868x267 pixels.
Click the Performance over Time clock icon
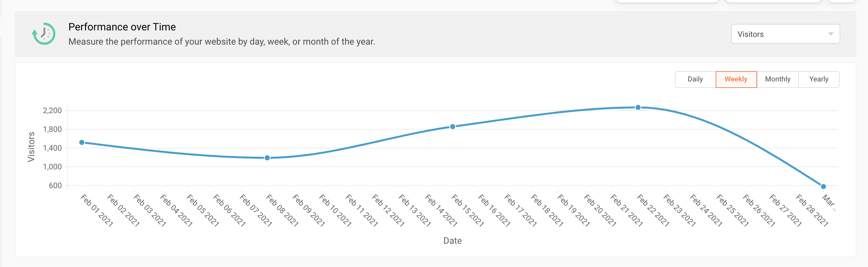click(x=44, y=34)
